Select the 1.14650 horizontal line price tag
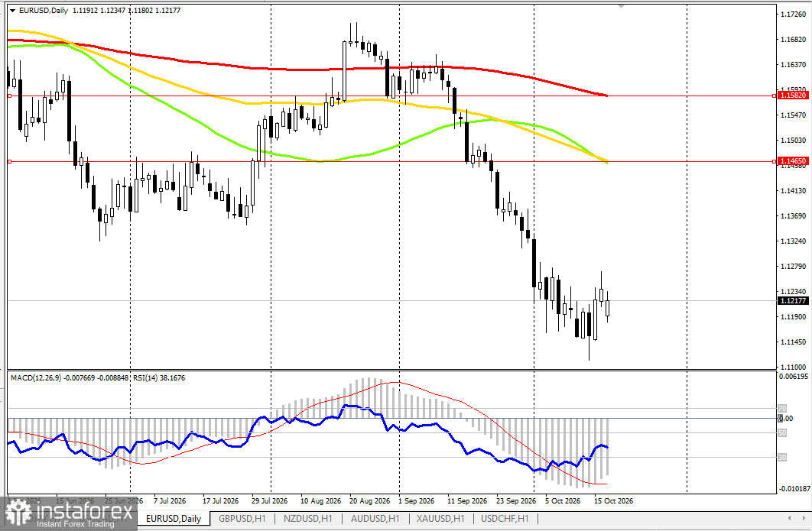The width and height of the screenshot is (812, 531). point(793,161)
